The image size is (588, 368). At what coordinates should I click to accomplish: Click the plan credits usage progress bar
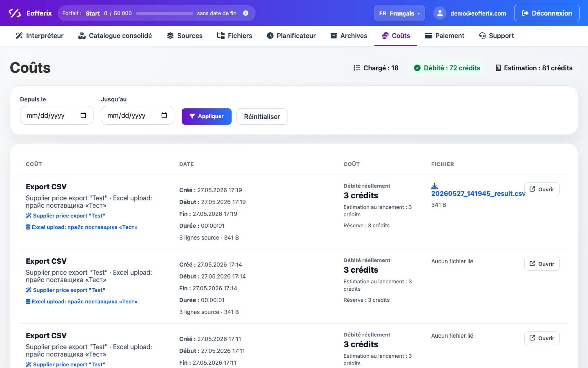click(x=165, y=13)
